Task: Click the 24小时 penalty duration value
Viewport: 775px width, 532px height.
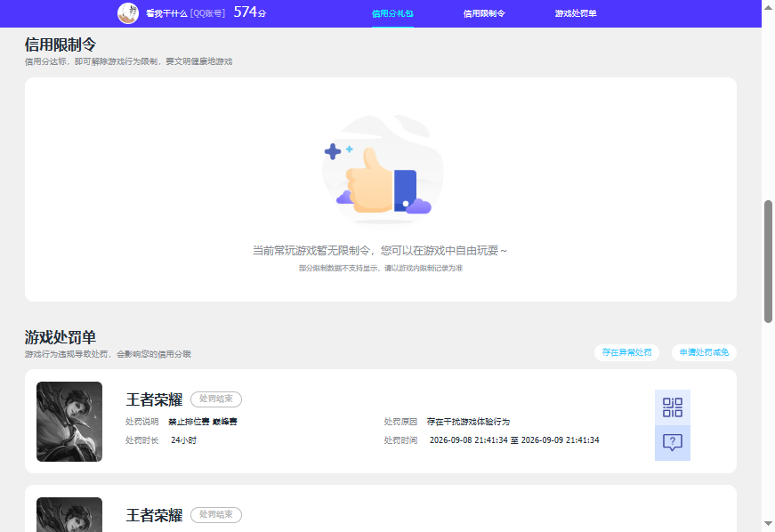Action: 184,440
